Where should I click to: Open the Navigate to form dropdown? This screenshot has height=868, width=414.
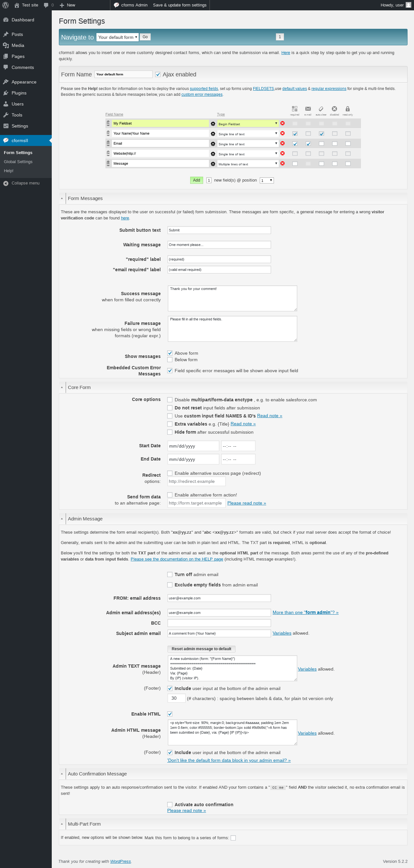[x=117, y=37]
